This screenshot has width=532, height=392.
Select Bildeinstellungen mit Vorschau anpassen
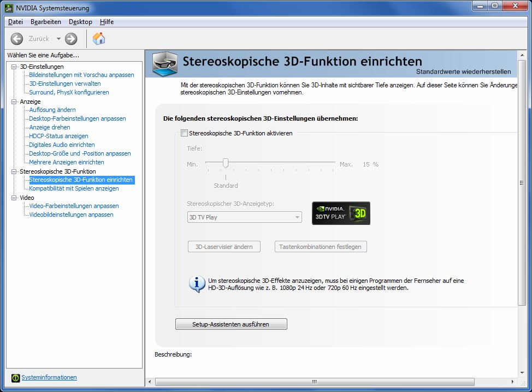(81, 75)
